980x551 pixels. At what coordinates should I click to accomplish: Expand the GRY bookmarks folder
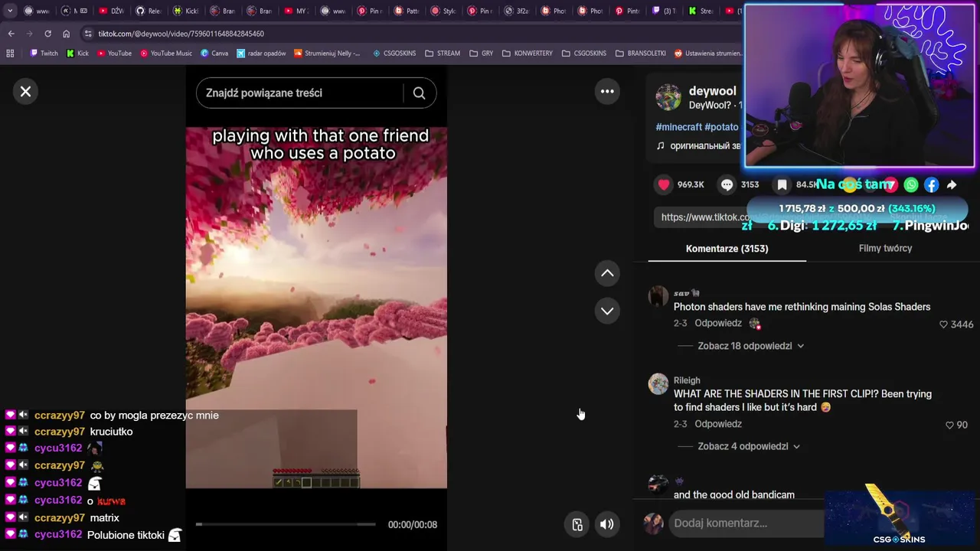pos(481,54)
